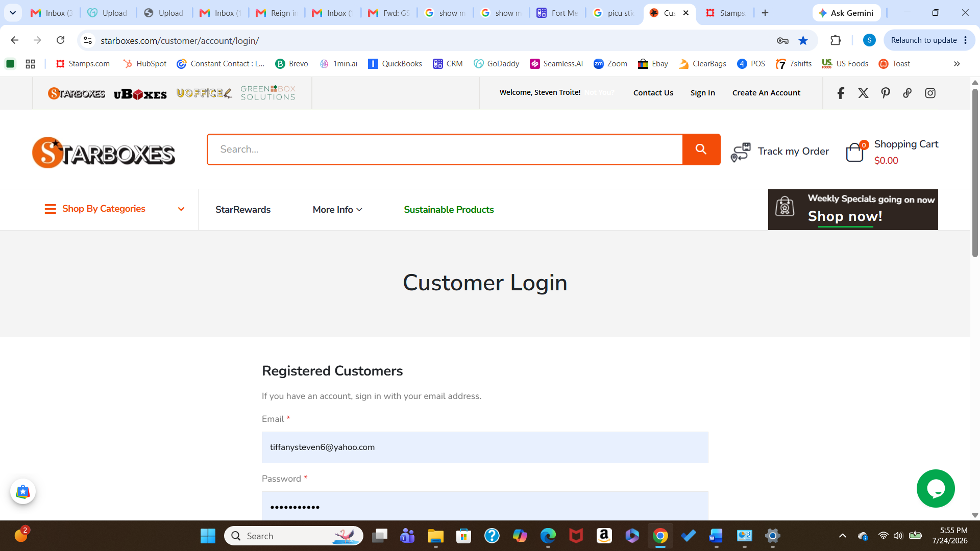The image size is (980, 551).
Task: Click the page vertical scrollbar thumb
Action: tap(975, 172)
